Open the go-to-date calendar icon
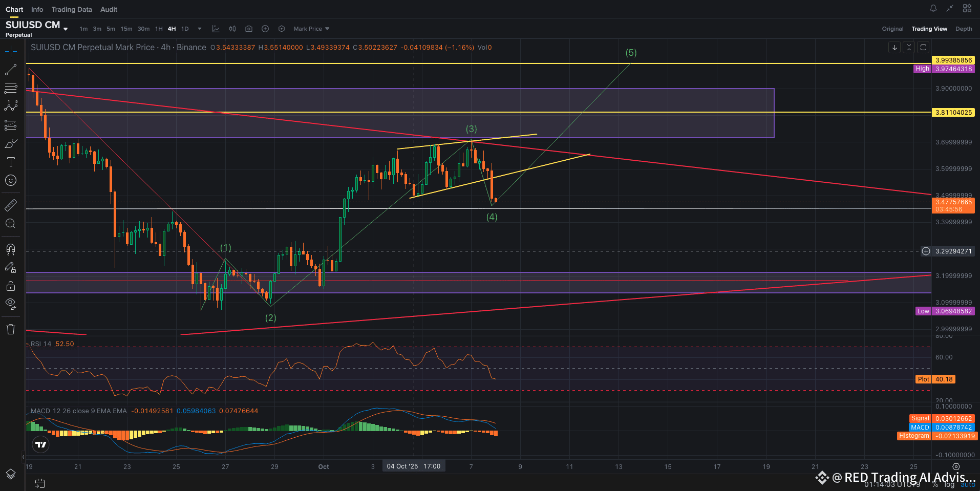 (x=40, y=483)
